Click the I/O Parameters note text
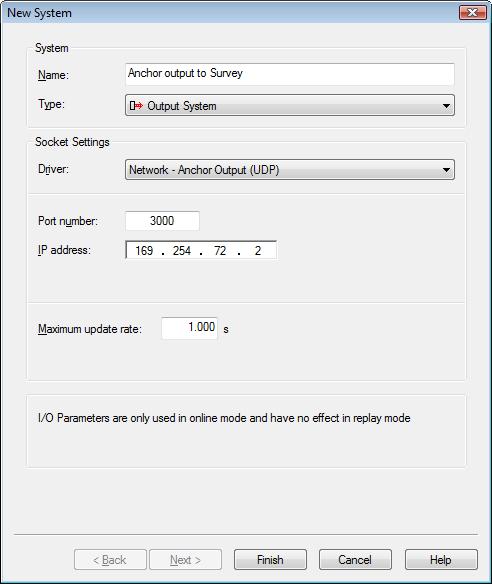This screenshot has width=492, height=584. 224,418
